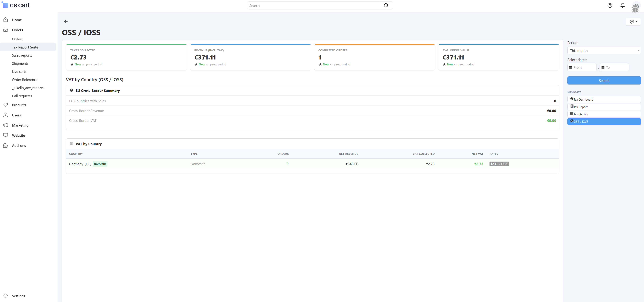Open the gear dropdown at top right
644x302 pixels.
tap(633, 22)
